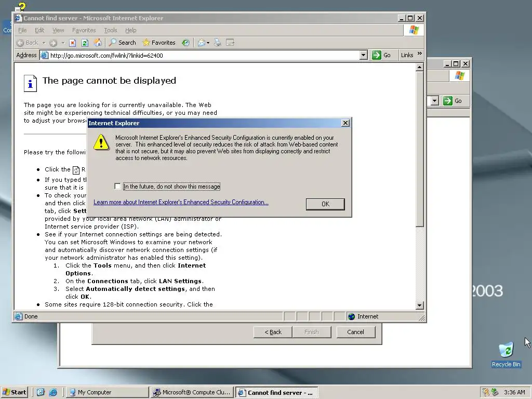Open Enhanced Security Configuration learn more link
Screen dimensions: 532x399
pyautogui.click(x=181, y=202)
